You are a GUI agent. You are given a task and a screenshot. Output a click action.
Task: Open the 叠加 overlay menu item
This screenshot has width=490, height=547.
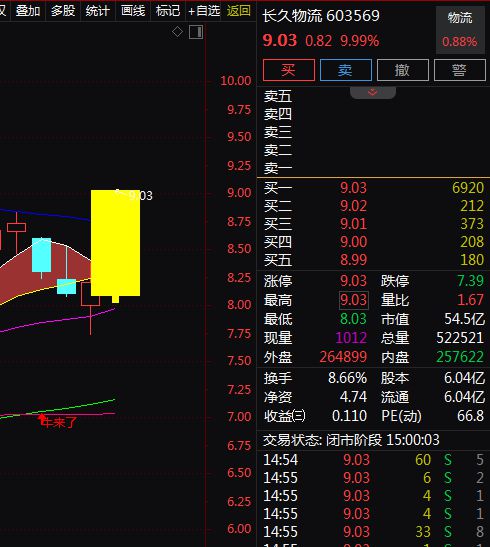[28, 11]
